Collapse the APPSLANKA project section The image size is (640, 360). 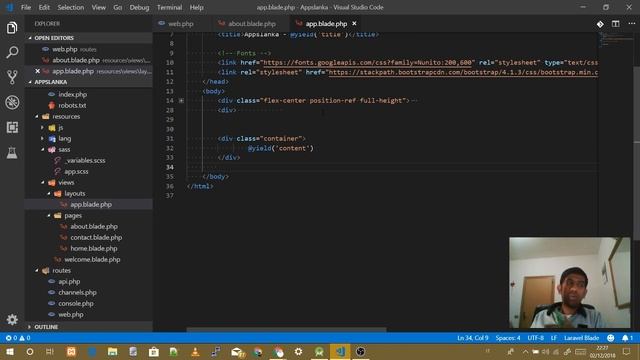pos(30,82)
